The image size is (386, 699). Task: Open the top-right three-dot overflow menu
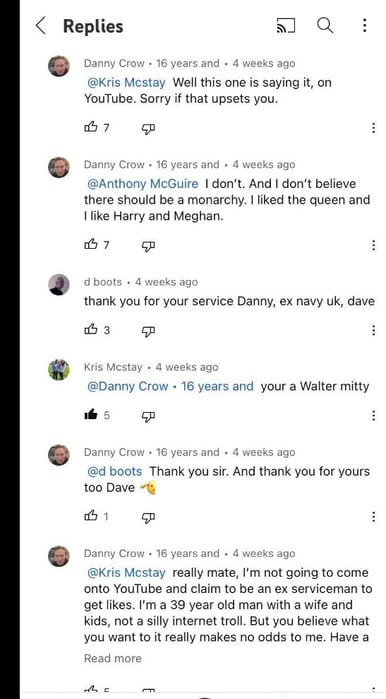[x=365, y=25]
